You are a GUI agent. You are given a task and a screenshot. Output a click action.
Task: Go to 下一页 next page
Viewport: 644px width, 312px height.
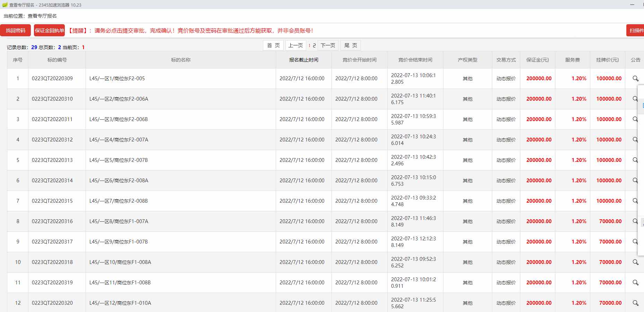click(x=328, y=45)
